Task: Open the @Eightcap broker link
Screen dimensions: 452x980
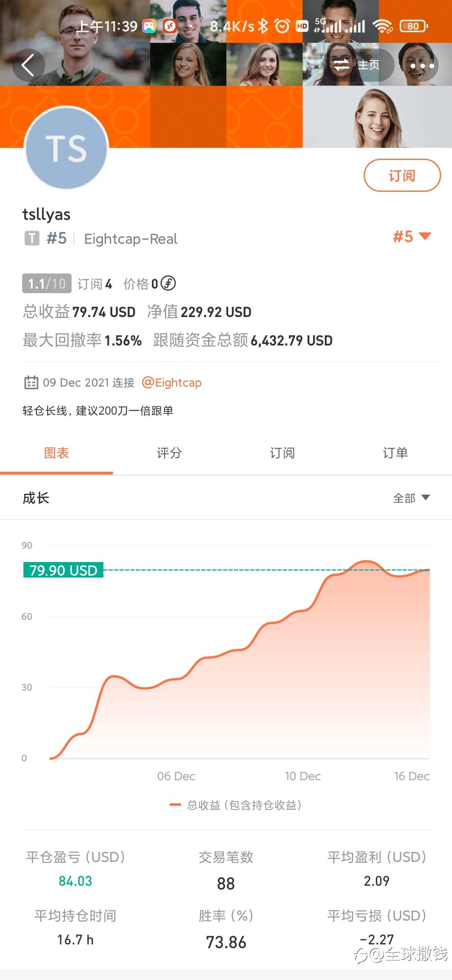Action: click(172, 382)
